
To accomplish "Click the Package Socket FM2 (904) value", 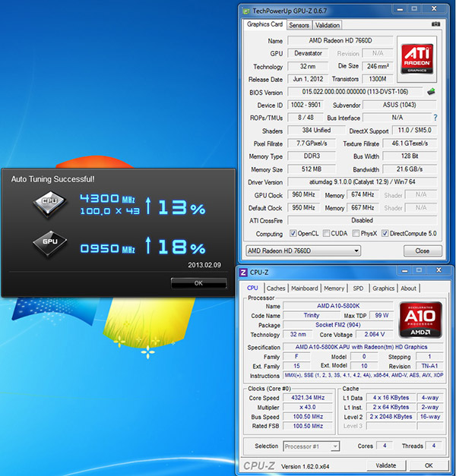I will tap(338, 324).
